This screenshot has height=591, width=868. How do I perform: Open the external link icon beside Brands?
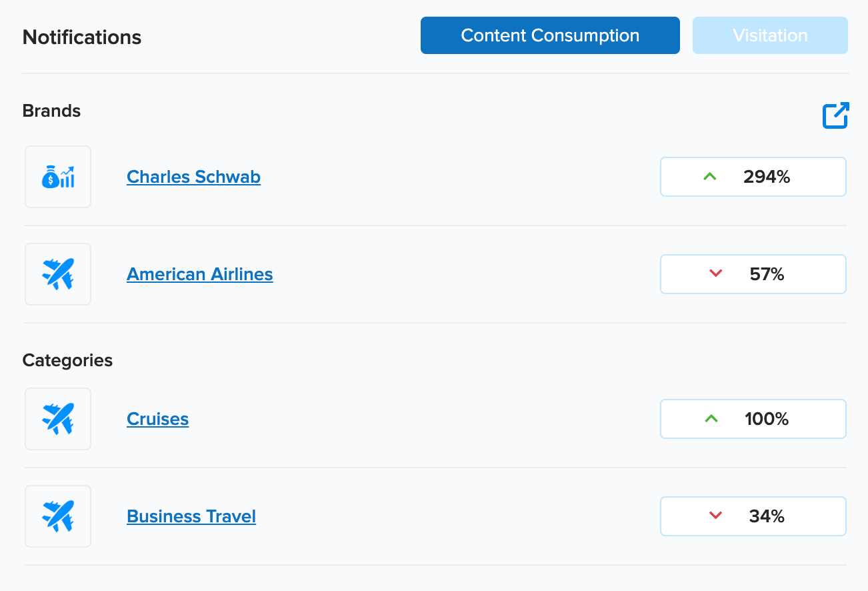point(835,115)
